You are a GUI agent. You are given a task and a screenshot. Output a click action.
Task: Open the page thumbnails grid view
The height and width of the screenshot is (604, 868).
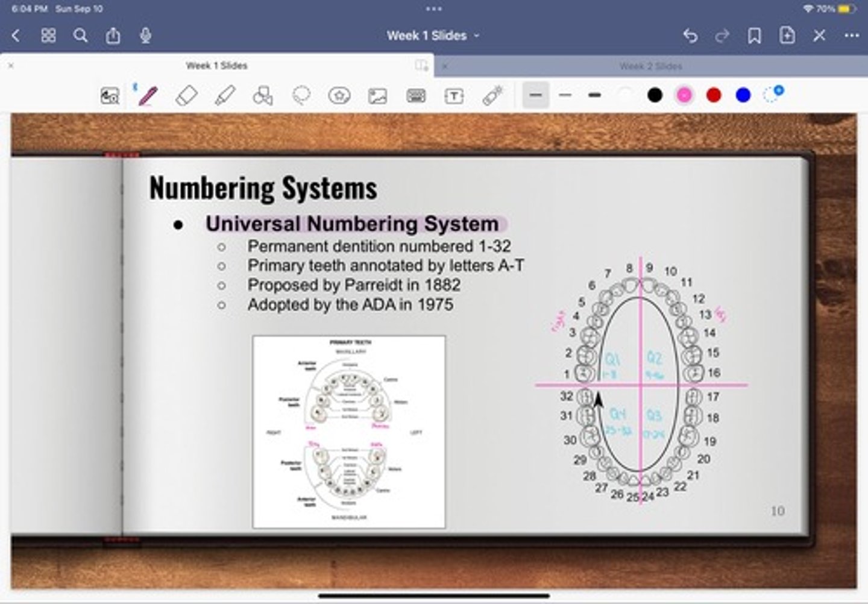coord(48,36)
